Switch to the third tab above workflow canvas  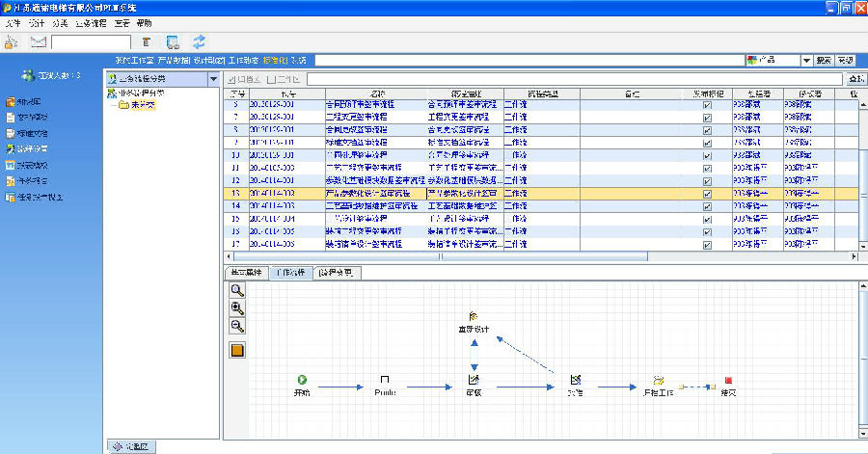[337, 273]
